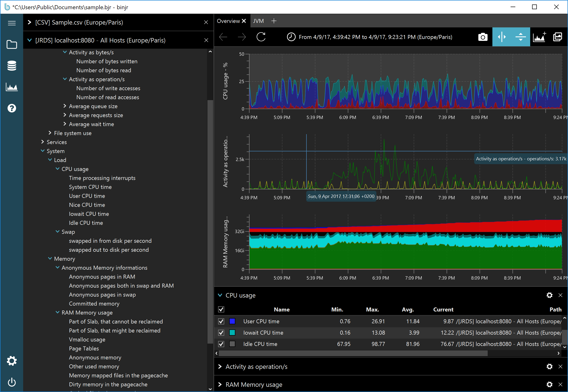Expand the File system use node
Viewport: 568px width, 392px height.
50,133
